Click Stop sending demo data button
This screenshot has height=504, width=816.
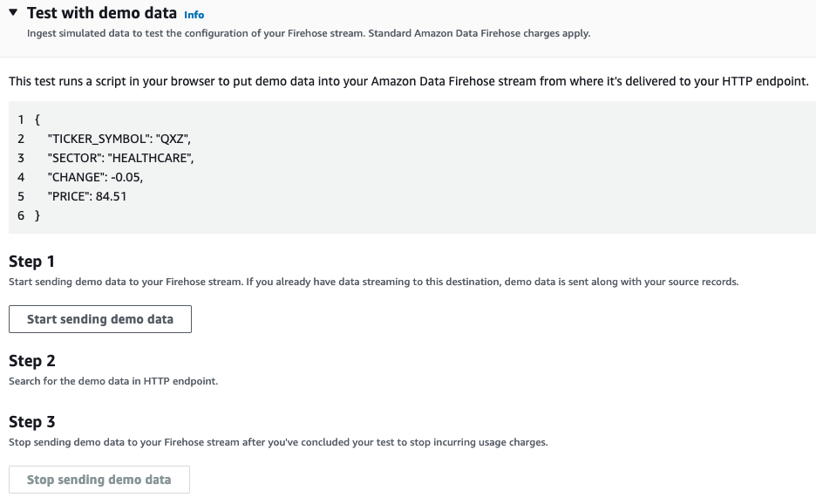tap(99, 480)
